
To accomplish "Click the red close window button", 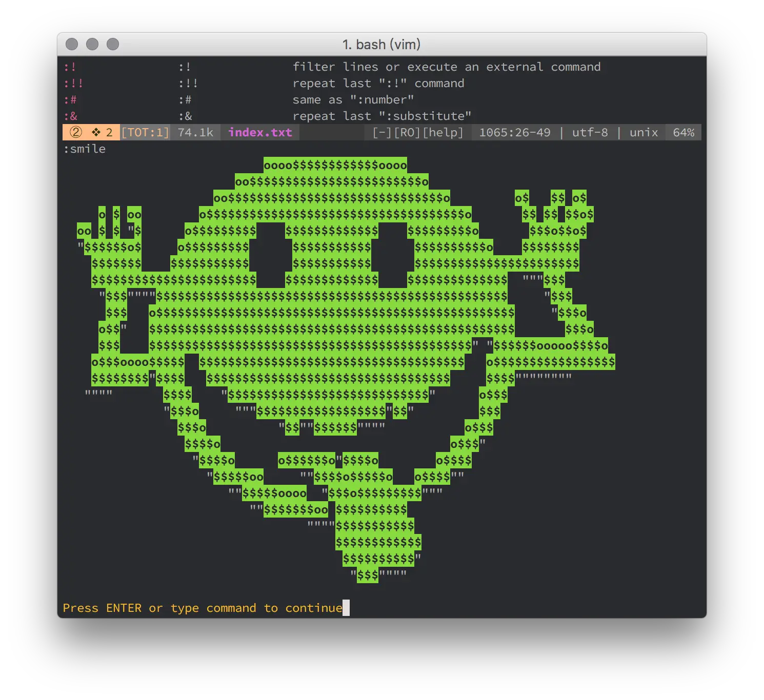I will click(x=72, y=44).
